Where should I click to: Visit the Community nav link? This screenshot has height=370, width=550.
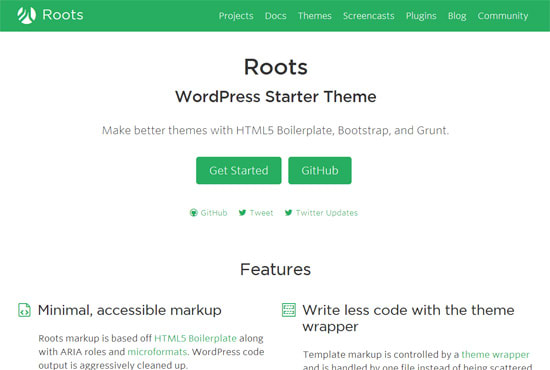(x=503, y=16)
